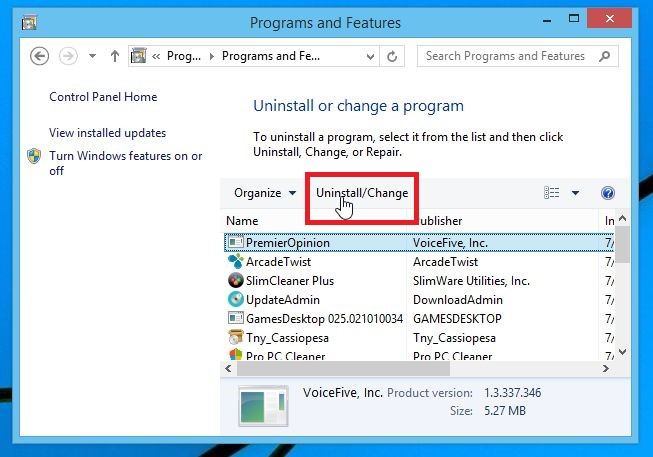
Task: Click the Windows features shield icon
Action: coord(34,156)
